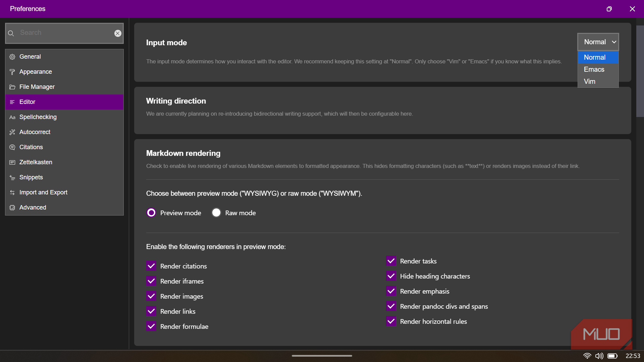Image resolution: width=644 pixels, height=362 pixels.
Task: Open the Wi-Fi status tray icon
Action: tap(587, 356)
